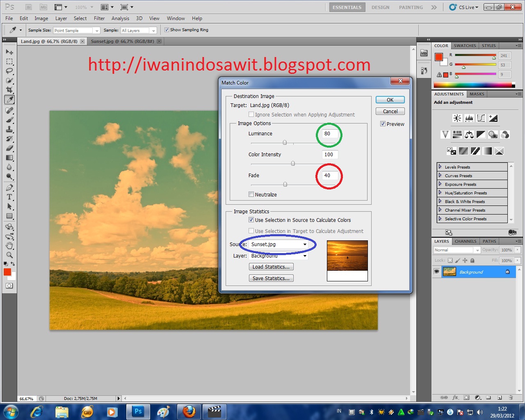Viewport: 525px width, 420px height.
Task: Expand Hue/Saturation Presets list
Action: coord(440,193)
